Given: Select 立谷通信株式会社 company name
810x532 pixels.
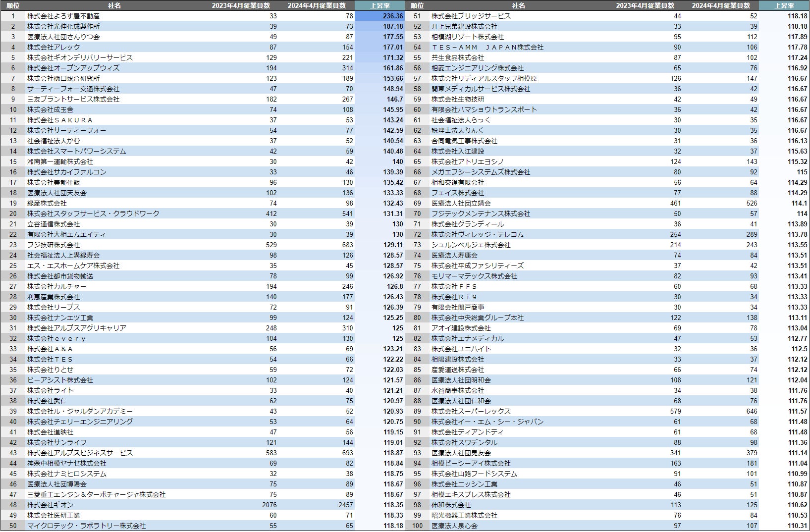Looking at the screenshot, I should [x=54, y=224].
